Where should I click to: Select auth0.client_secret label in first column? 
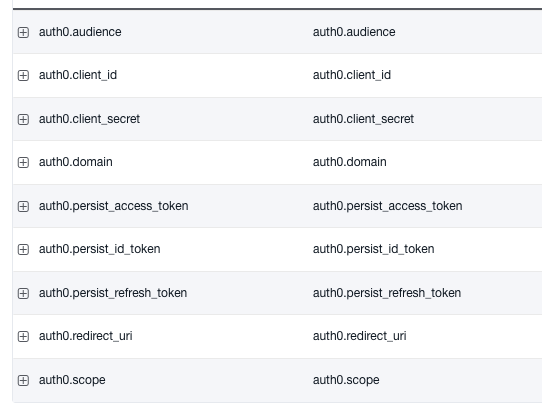pos(89,119)
